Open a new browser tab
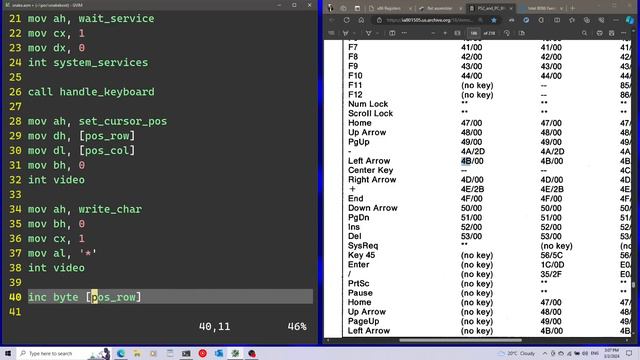This screenshot has height=360, width=640. 573,8
